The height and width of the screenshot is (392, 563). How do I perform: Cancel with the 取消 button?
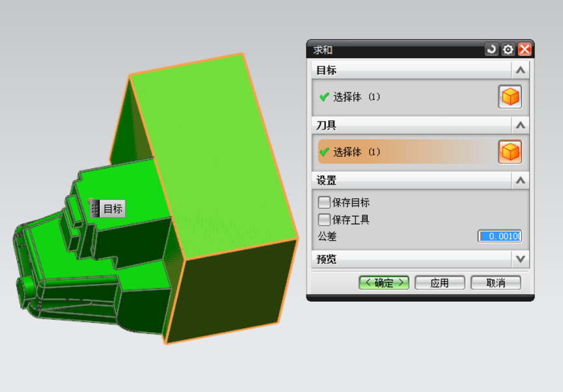496,283
